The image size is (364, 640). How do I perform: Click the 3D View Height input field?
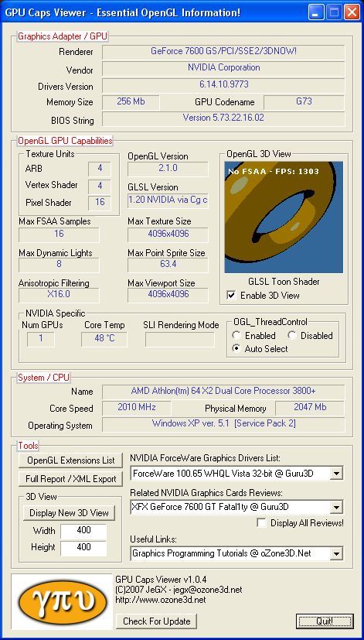pyautogui.click(x=83, y=547)
